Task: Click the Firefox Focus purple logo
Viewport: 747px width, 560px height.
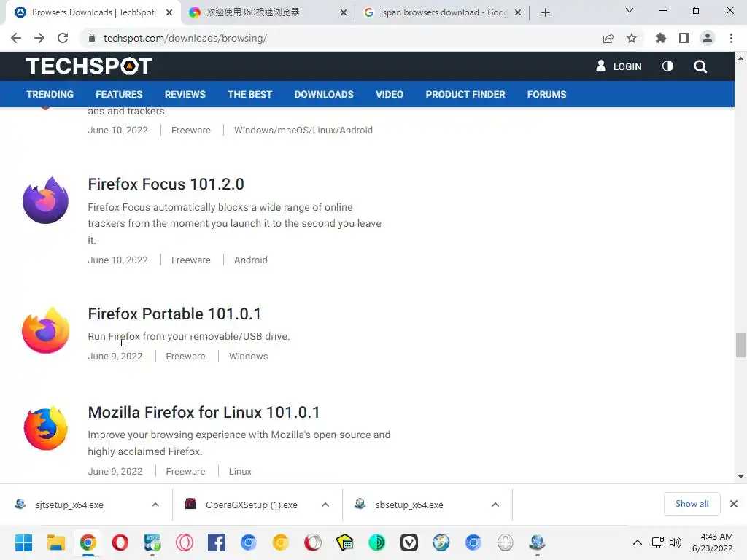Action: pyautogui.click(x=45, y=200)
